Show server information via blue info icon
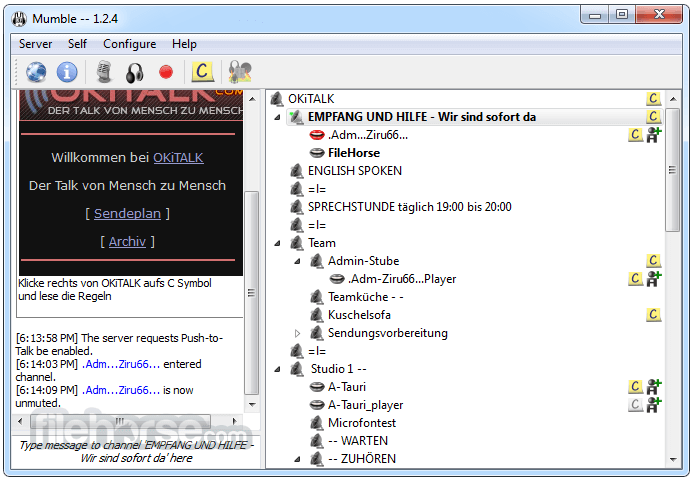This screenshot has height=480, width=692. point(67,72)
